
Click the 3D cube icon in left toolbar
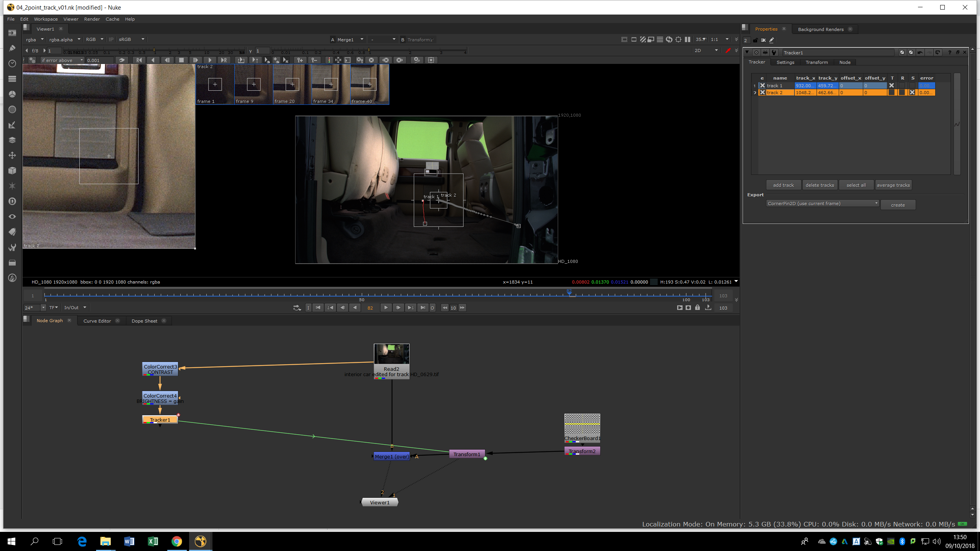point(12,171)
